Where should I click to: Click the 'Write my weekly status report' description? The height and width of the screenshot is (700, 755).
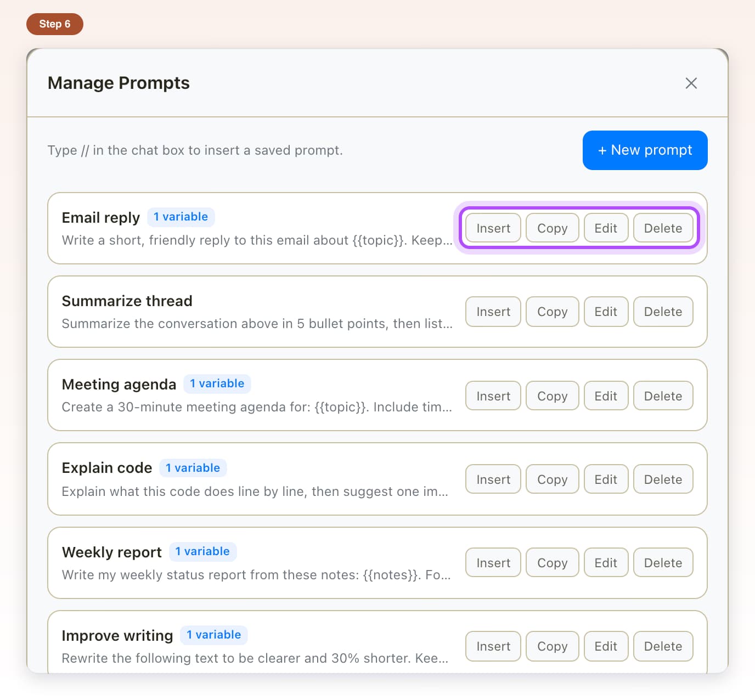pyautogui.click(x=256, y=575)
